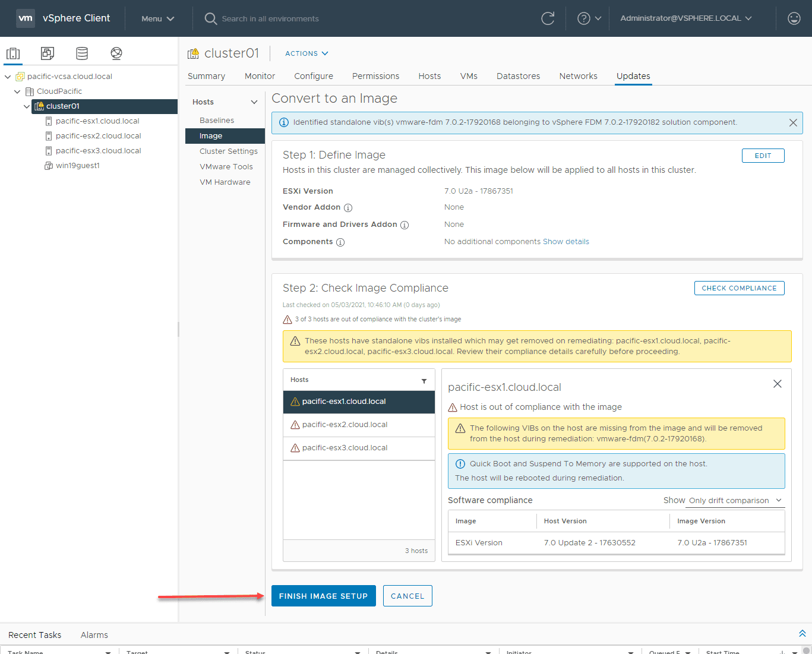Close the pacific-esx1 compliance details panel
Image resolution: width=812 pixels, height=654 pixels.
point(777,384)
